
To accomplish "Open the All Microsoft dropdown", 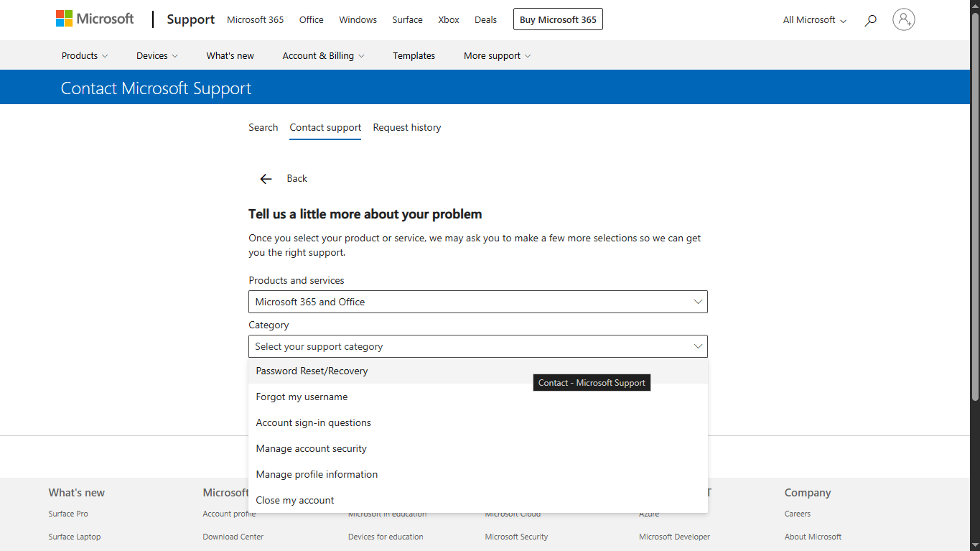I will (x=815, y=20).
